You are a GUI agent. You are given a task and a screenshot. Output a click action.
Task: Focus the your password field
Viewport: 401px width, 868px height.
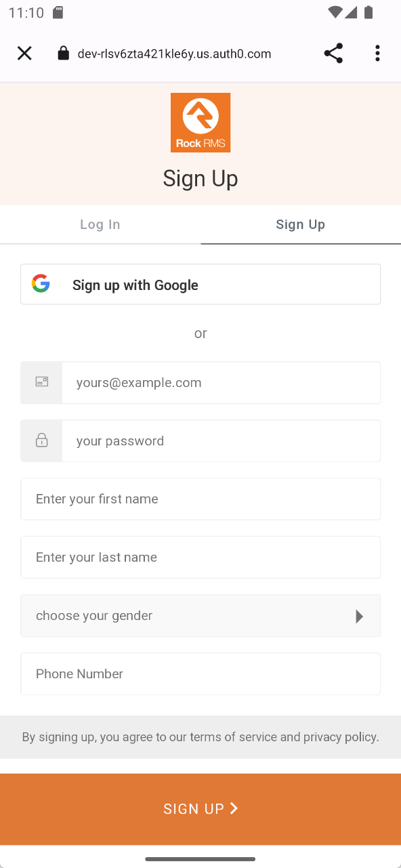tap(221, 440)
